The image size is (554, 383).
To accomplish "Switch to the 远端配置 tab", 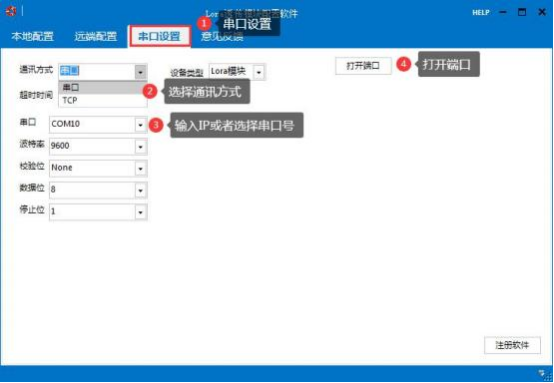I will [95, 36].
